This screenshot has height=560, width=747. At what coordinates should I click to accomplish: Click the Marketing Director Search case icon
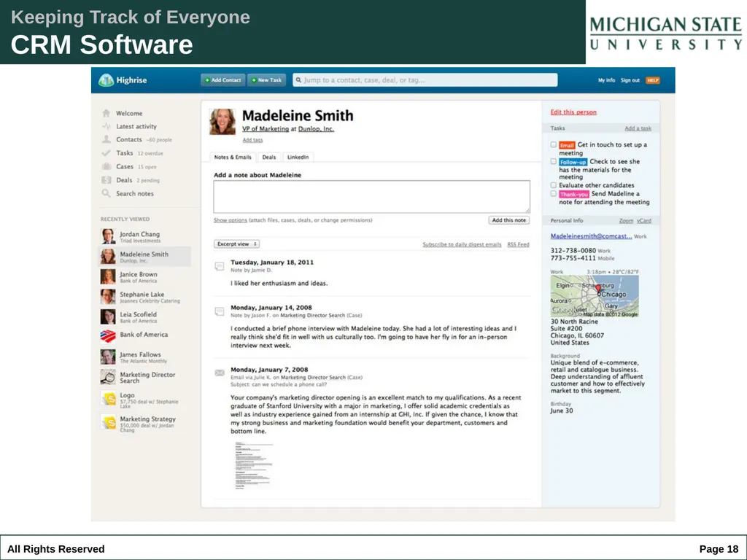pos(108,377)
